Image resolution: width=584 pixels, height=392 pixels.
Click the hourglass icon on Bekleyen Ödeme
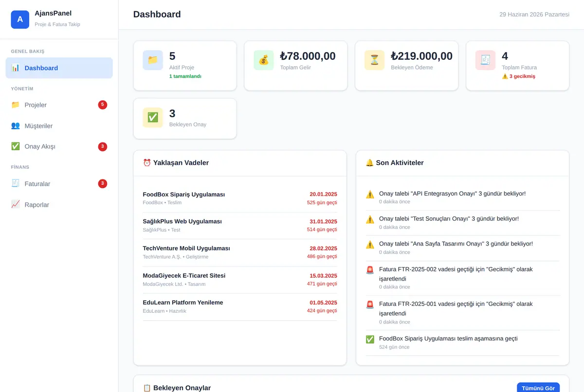[x=375, y=60]
